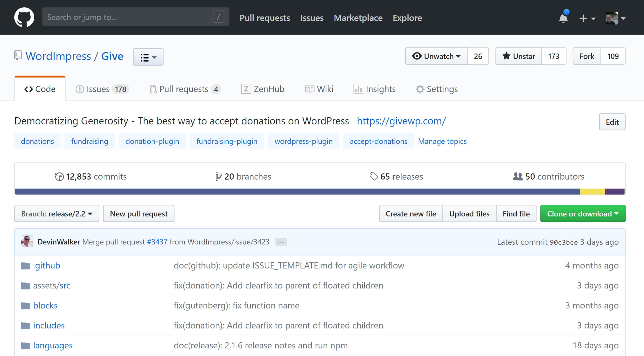Click the releases tag icon
Screen dimensions: 644x356
[x=374, y=176]
